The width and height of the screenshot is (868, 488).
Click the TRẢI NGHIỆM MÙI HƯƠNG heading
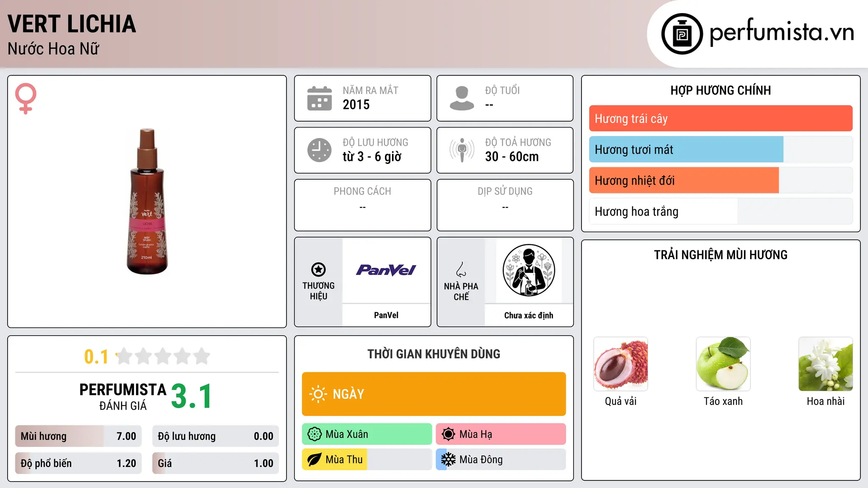click(x=721, y=255)
